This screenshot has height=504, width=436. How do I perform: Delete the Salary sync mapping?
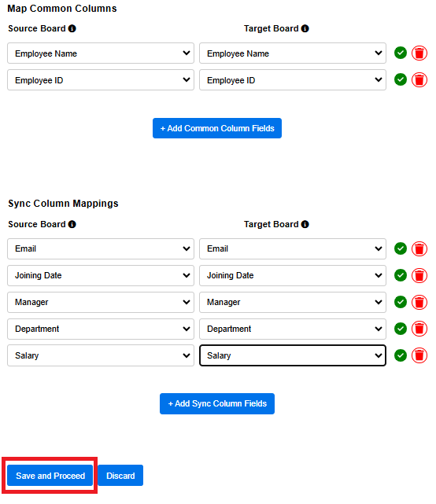419,355
